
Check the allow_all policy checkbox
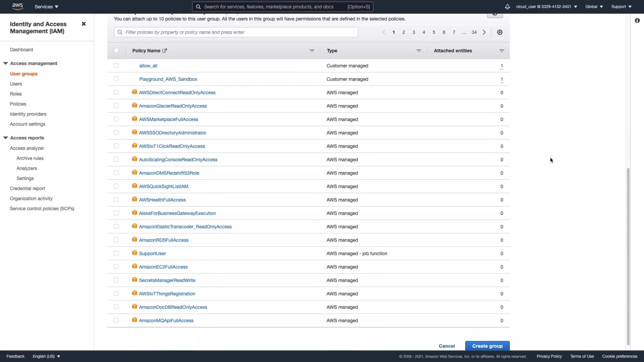point(116,65)
